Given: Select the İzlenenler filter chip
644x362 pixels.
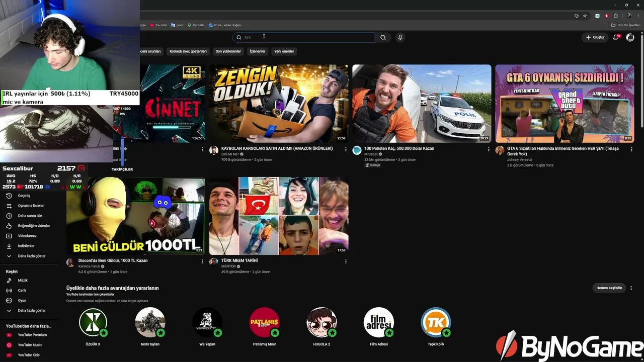Looking at the screenshot, I should pyautogui.click(x=258, y=51).
